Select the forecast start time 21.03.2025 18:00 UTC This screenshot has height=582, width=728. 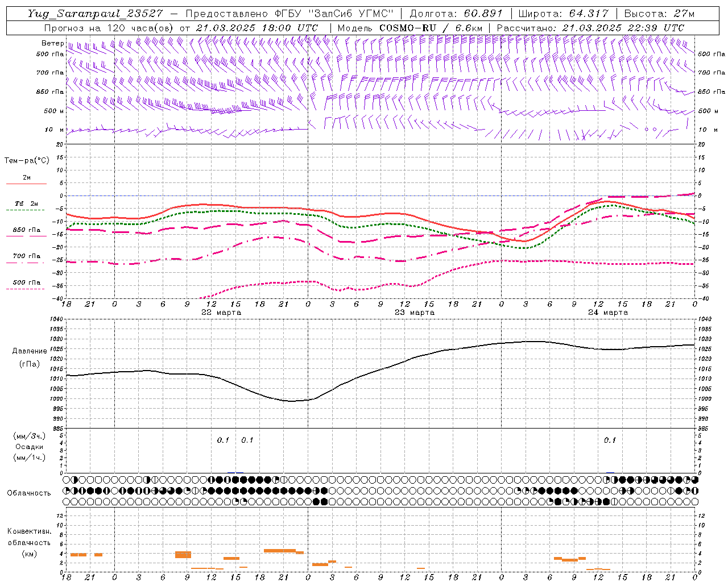point(257,28)
